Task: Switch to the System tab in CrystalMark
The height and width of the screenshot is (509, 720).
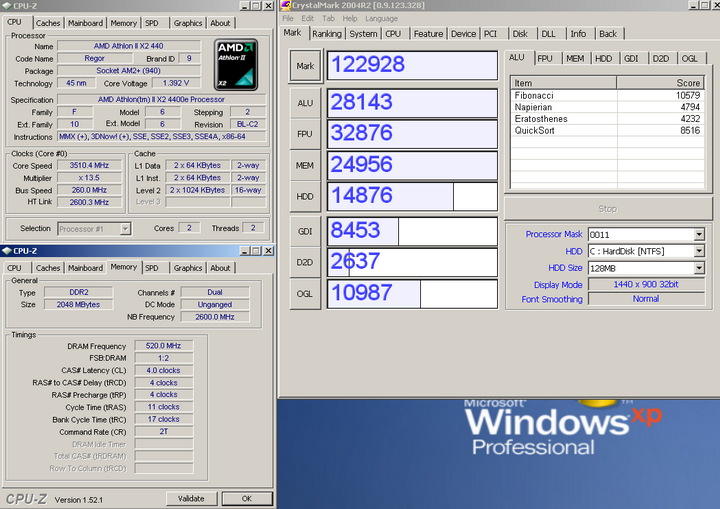Action: click(x=363, y=34)
